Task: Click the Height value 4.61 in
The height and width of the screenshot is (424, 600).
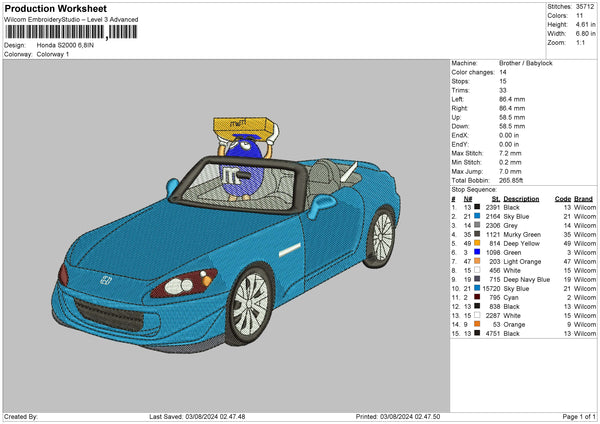Action: coord(585,24)
